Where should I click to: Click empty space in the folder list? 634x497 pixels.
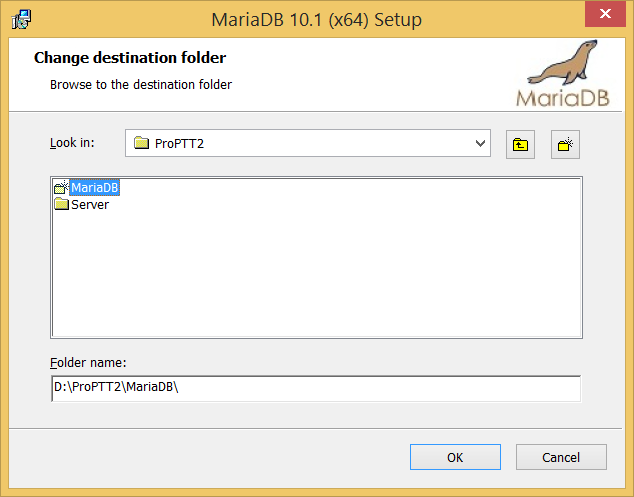pos(315,280)
